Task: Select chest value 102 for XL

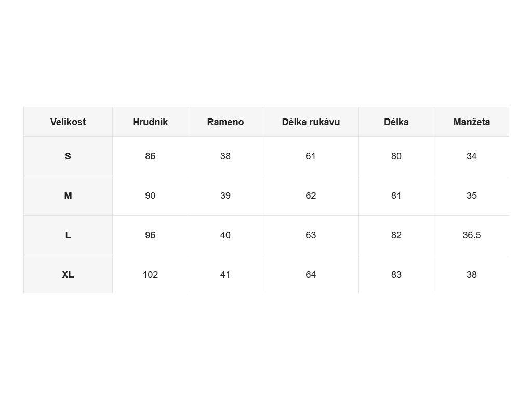Action: click(x=150, y=274)
